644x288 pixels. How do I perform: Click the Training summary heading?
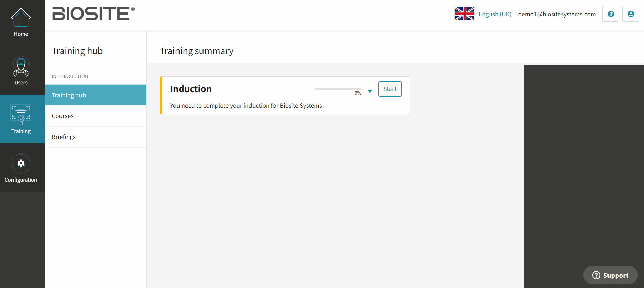coord(196,51)
